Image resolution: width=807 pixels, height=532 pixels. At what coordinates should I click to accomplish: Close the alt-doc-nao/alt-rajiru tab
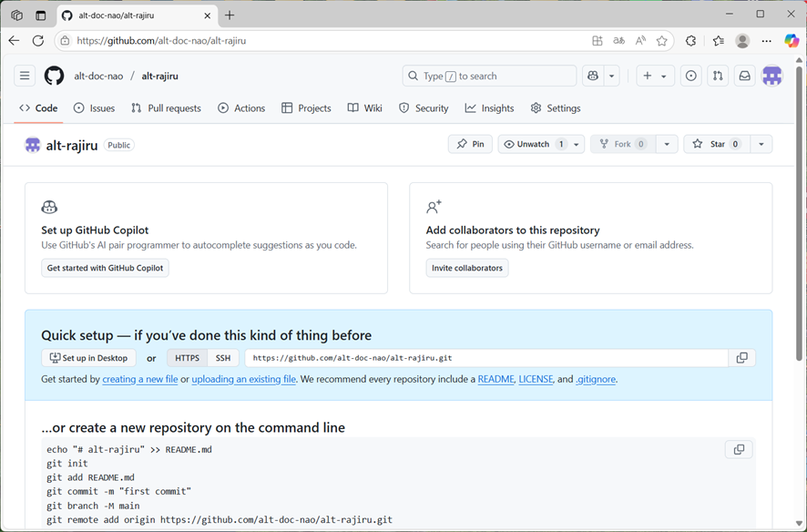tap(208, 15)
